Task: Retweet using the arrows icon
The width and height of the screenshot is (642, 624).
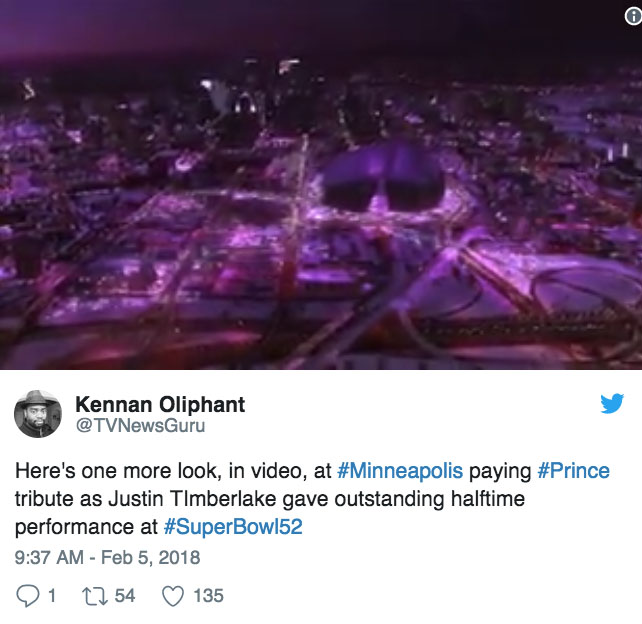Action: pyautogui.click(x=95, y=596)
